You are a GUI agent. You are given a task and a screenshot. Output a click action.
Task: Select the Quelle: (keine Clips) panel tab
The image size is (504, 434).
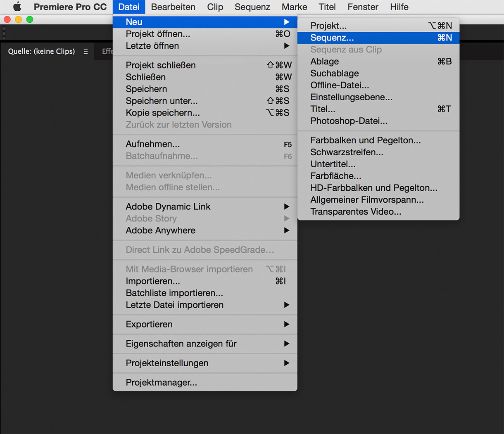(42, 52)
